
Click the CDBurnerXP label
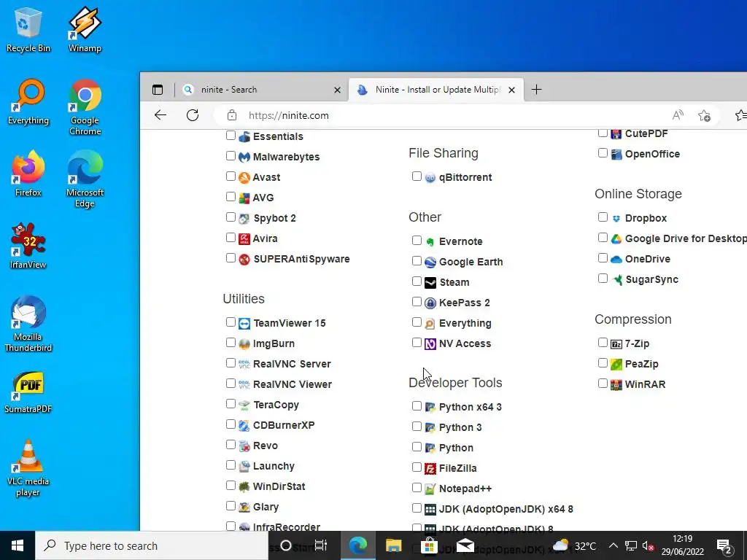(x=284, y=425)
